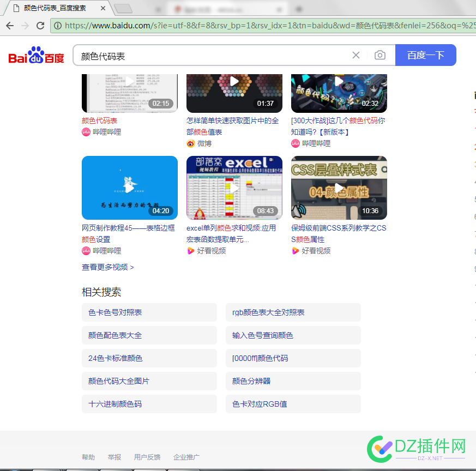Select related search 色卡色号对照表

[x=149, y=312]
